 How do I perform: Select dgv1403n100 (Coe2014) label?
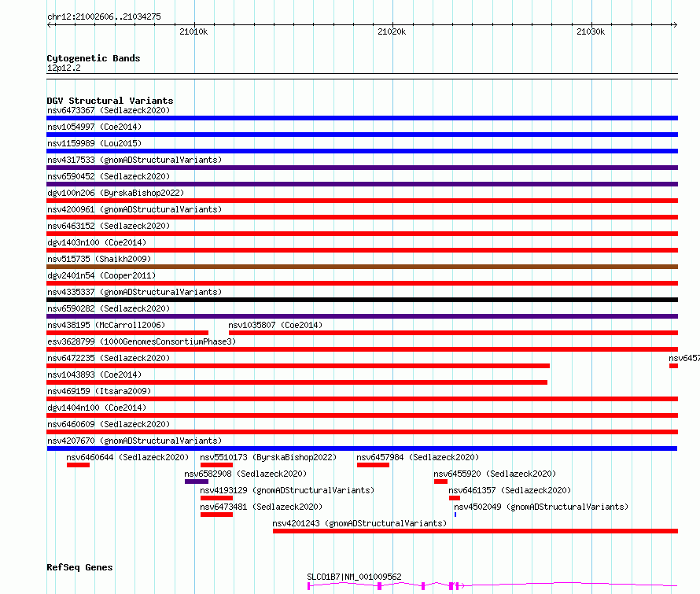tap(97, 242)
